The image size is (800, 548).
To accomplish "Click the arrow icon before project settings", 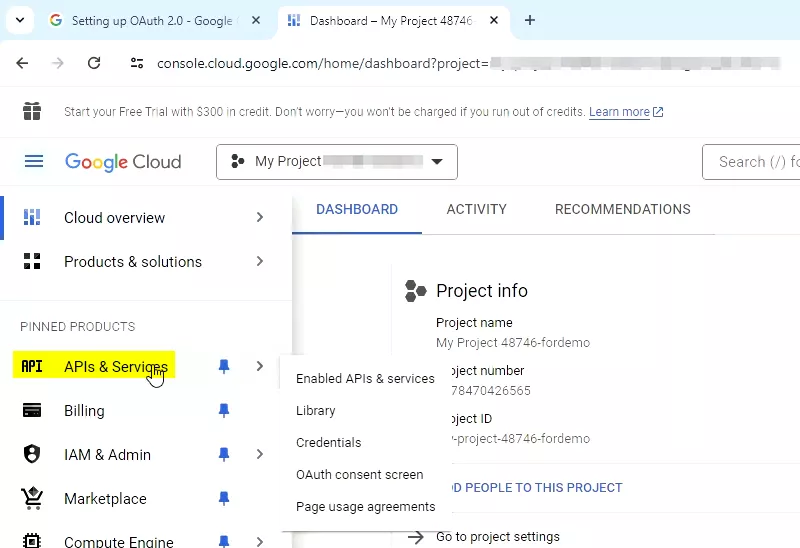I will [415, 537].
